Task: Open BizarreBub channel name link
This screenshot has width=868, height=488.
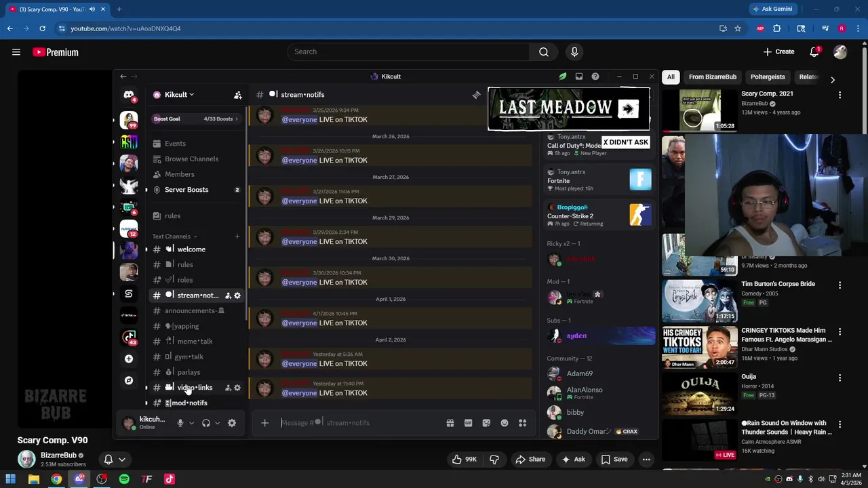Action: pyautogui.click(x=58, y=455)
